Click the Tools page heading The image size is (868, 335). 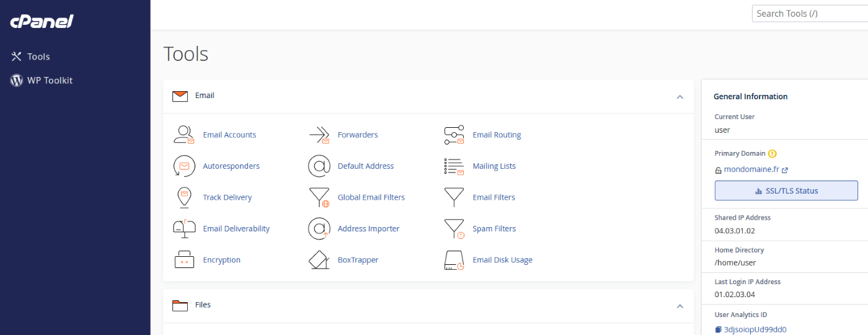[186, 54]
